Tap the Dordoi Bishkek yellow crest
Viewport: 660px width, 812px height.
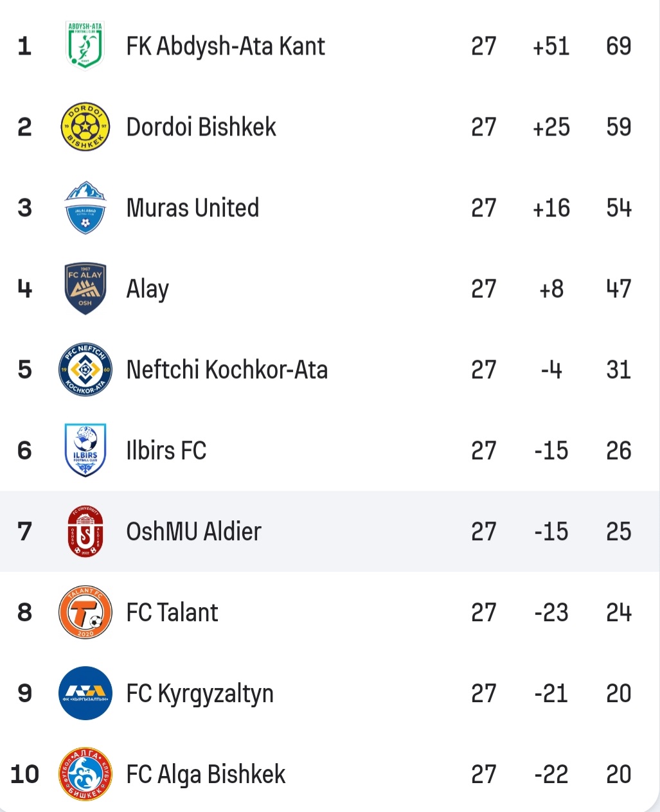85,127
